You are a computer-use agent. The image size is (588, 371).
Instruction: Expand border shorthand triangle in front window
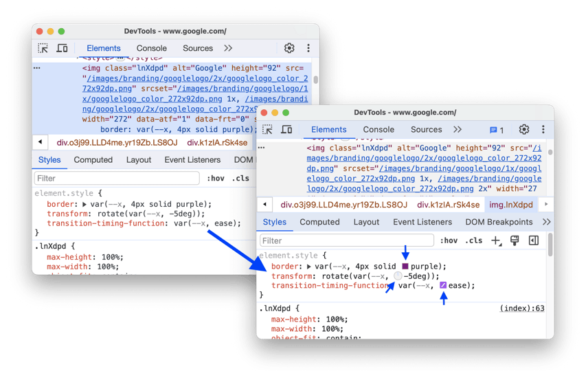pyautogui.click(x=309, y=267)
